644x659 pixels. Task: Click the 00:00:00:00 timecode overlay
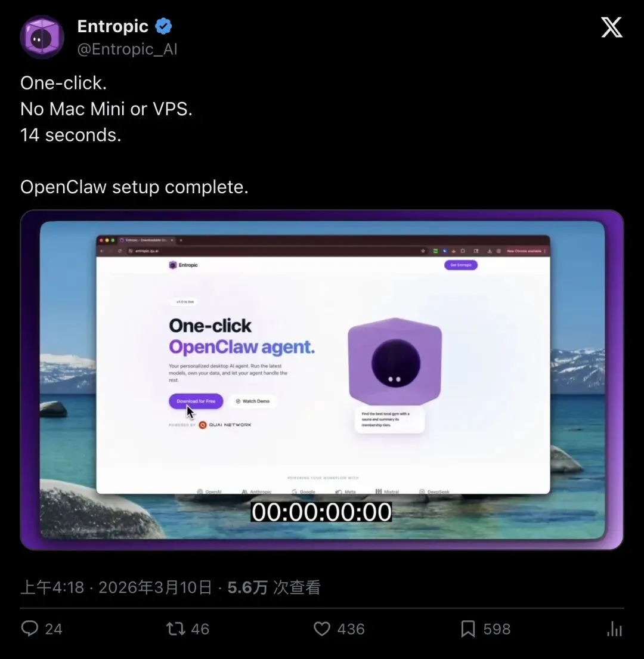click(x=321, y=512)
